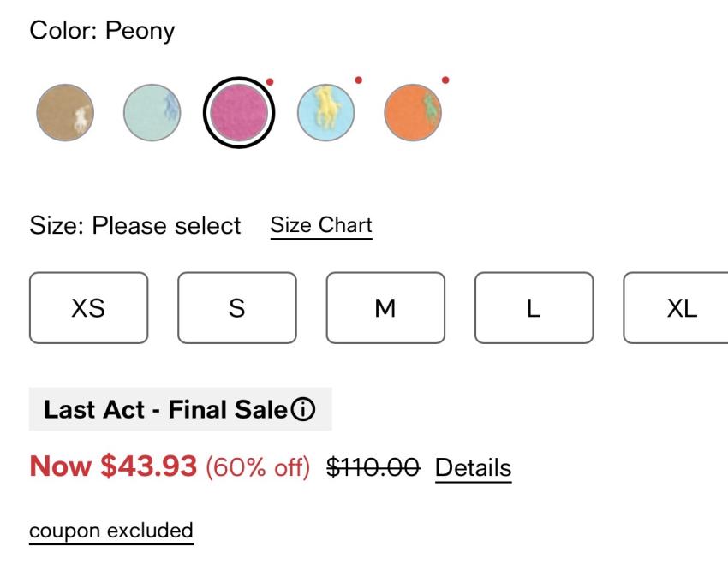
Task: Open the Size Chart link
Action: [321, 226]
